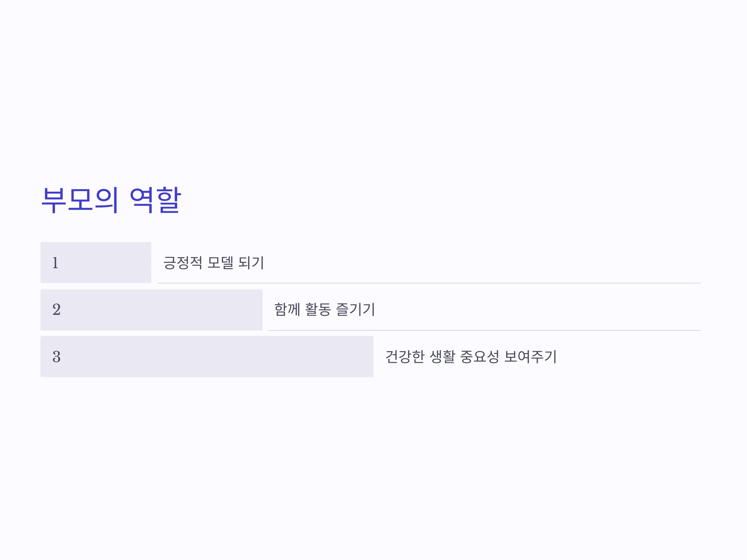The width and height of the screenshot is (747, 560).
Task: Click the number 2 label
Action: pos(56,310)
